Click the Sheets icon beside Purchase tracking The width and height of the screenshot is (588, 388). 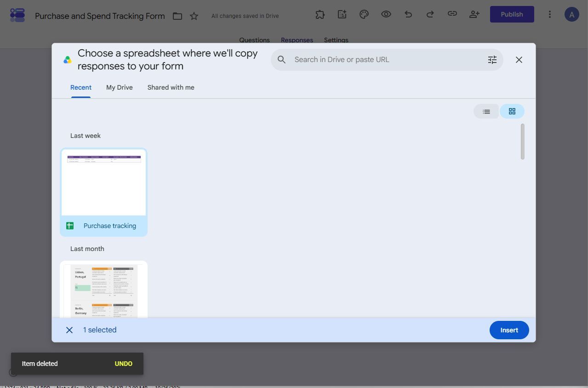(70, 226)
